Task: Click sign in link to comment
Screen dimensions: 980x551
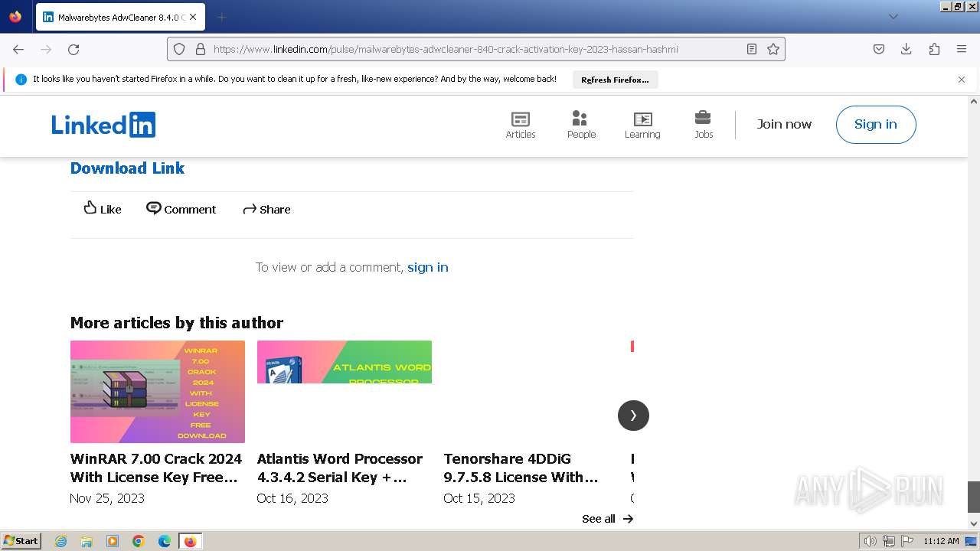Action: point(428,267)
